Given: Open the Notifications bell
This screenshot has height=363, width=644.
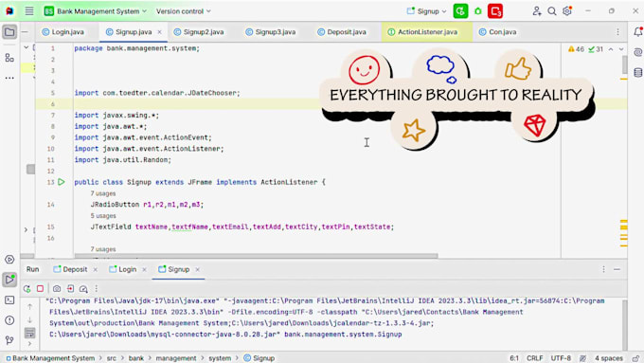Looking at the screenshot, I should point(637,31).
